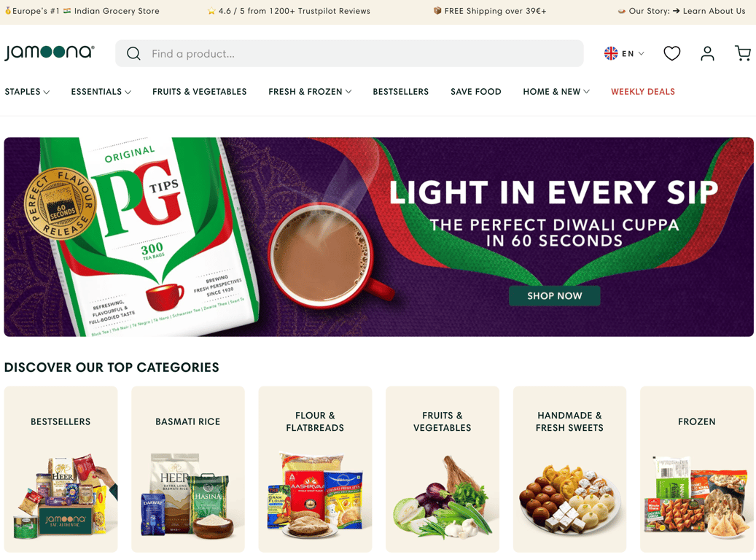Viewport: 756px width, 560px height.
Task: Open the Weekly Deals menu item
Action: tap(643, 92)
